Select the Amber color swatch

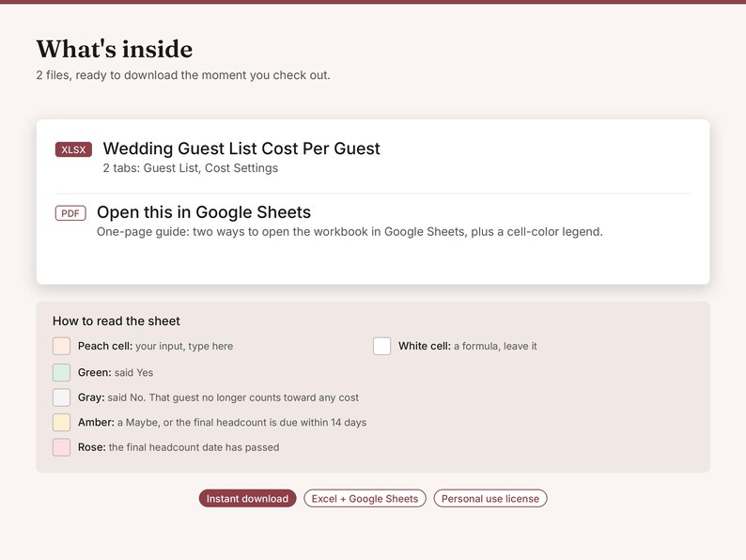point(61,422)
